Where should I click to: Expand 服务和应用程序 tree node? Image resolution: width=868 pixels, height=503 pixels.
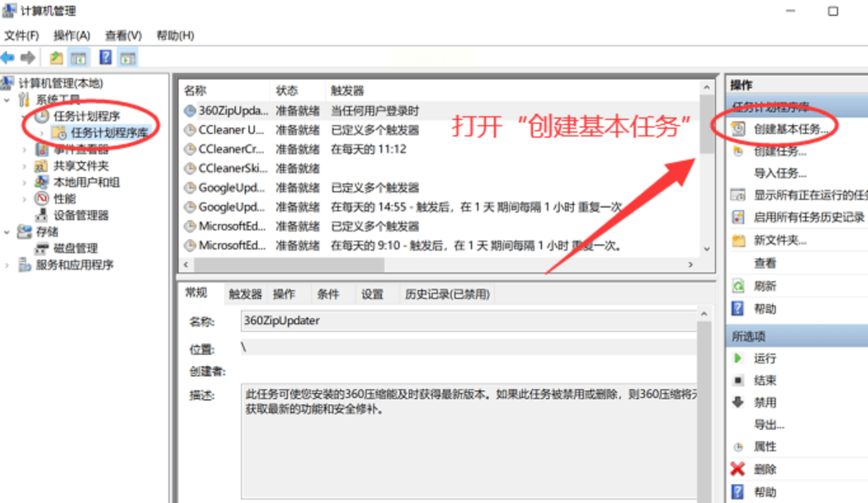7,265
